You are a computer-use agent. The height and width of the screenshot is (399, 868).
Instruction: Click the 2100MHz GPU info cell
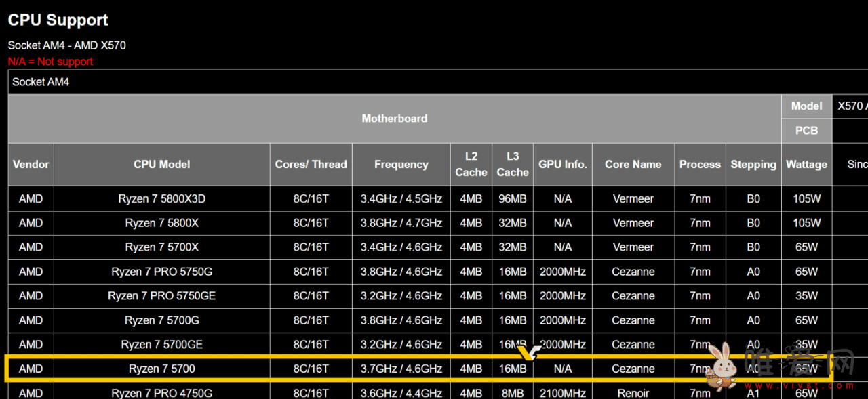[563, 392]
